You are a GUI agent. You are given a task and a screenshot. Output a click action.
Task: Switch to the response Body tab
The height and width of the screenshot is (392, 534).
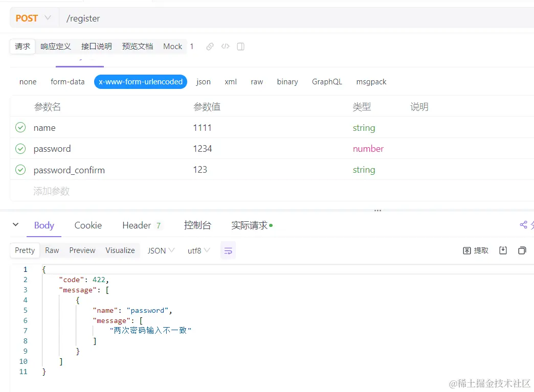44,225
